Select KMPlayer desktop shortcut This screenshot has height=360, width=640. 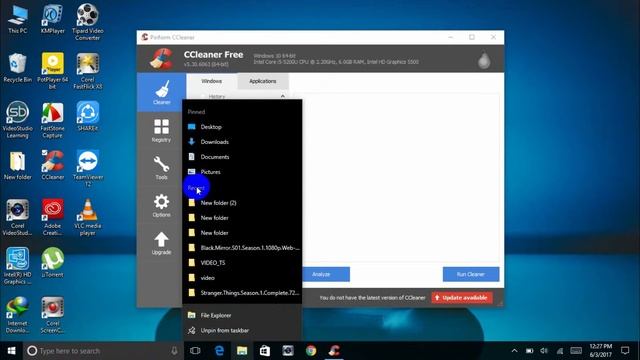53,20
